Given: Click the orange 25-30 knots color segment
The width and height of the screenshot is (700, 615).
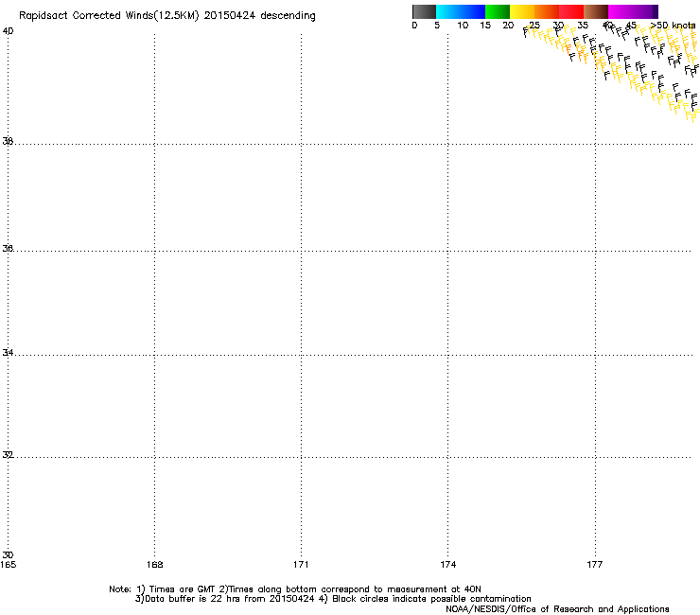Looking at the screenshot, I should point(547,11).
